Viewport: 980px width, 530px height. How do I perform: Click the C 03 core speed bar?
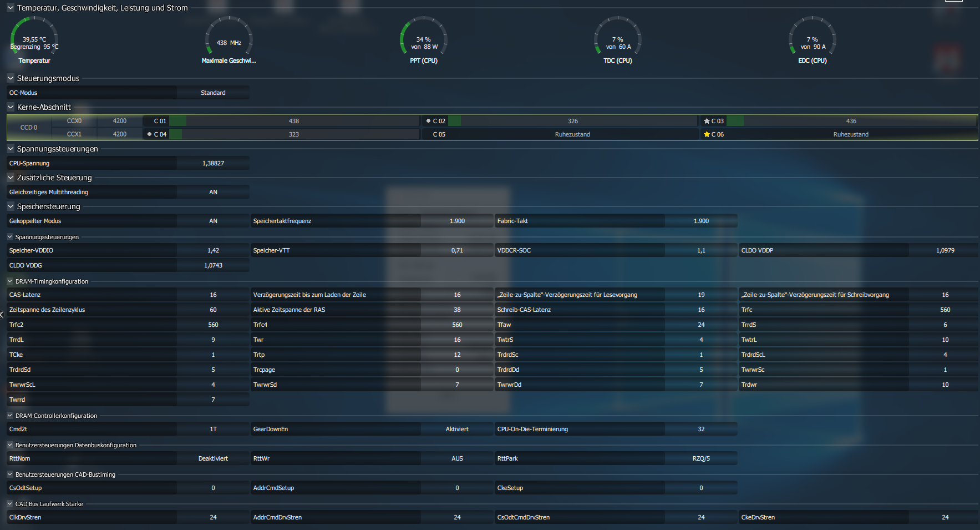[851, 121]
